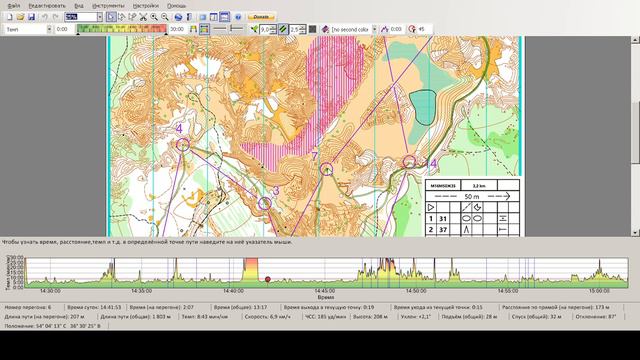640x360 pixels.
Task: Click the Donate button
Action: (261, 17)
